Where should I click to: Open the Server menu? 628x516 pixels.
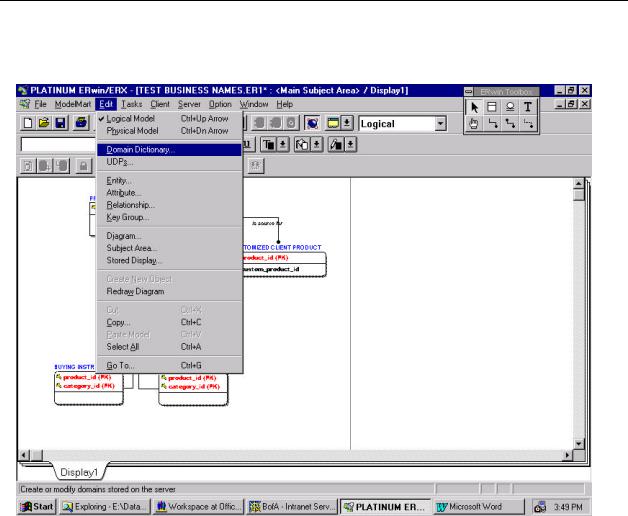point(189,104)
